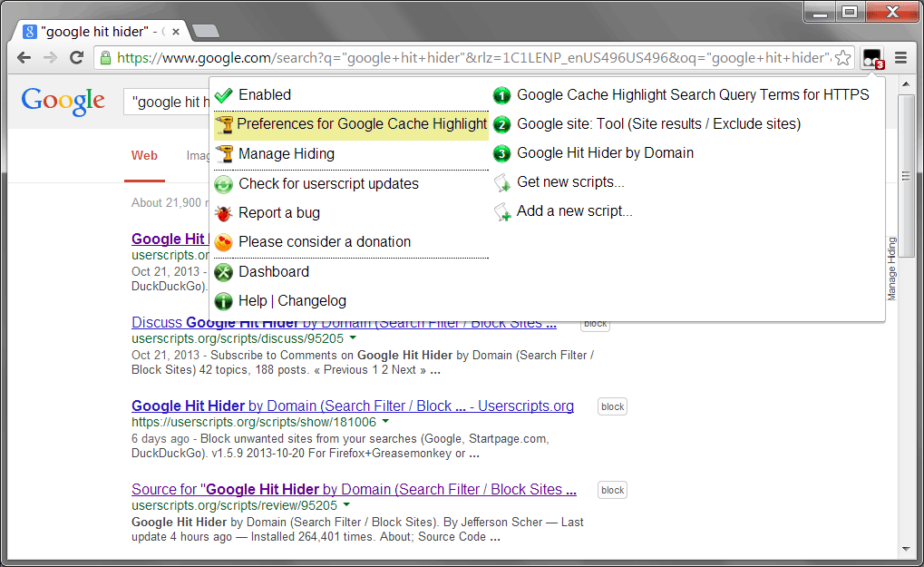Reload the Google search page
Viewport: 924px width, 567px height.
pos(76,57)
